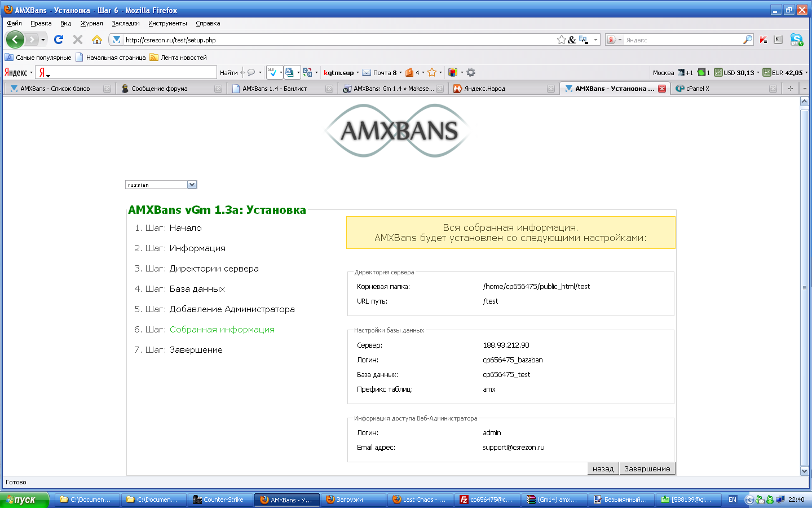Open the Начальная страница bookmark

[111, 57]
